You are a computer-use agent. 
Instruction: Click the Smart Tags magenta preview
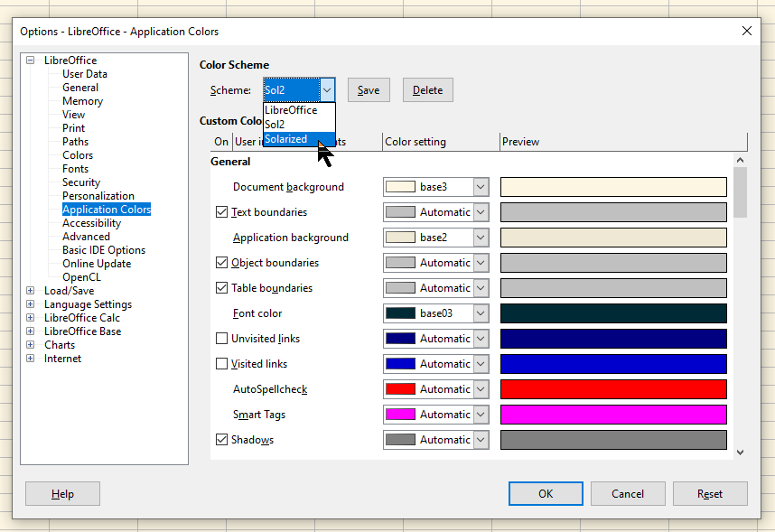point(613,415)
